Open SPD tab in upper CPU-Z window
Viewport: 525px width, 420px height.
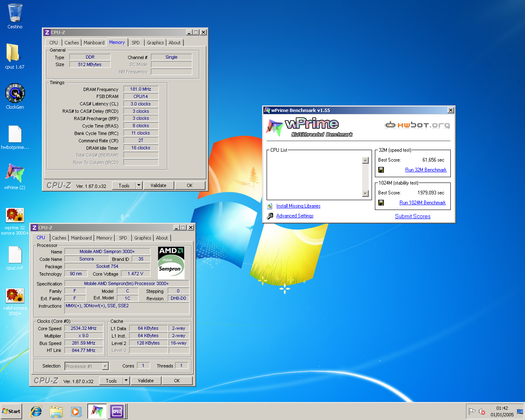[136, 43]
